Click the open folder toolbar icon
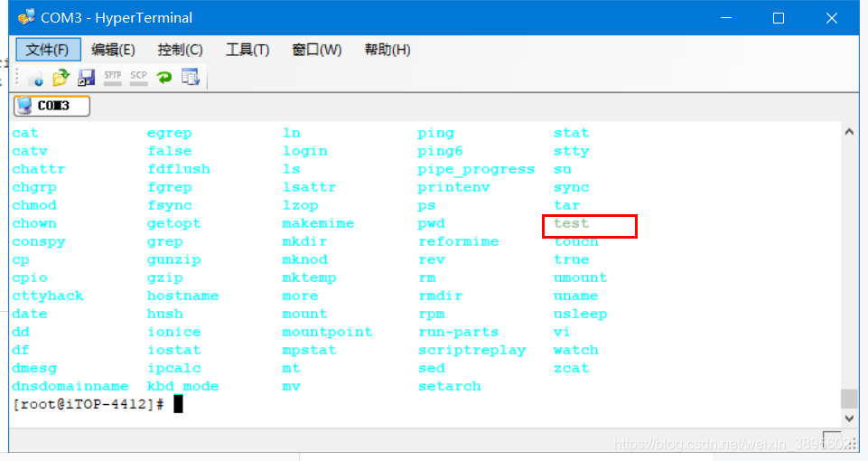Viewport: 868px width, 461px height. [x=61, y=78]
